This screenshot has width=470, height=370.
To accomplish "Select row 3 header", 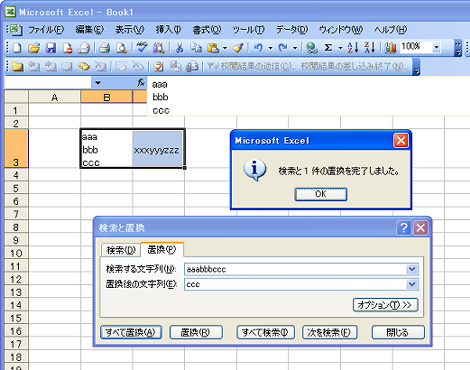I will [16, 148].
